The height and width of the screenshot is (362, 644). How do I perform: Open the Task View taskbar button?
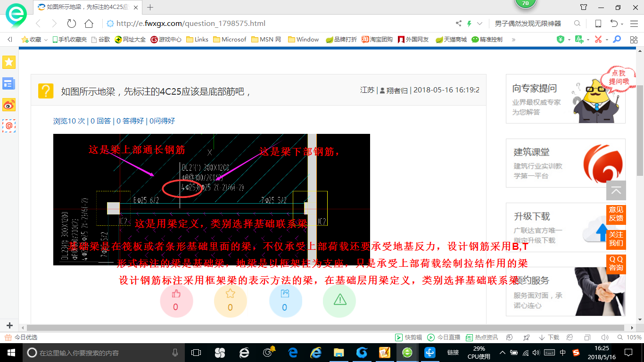pyautogui.click(x=196, y=352)
